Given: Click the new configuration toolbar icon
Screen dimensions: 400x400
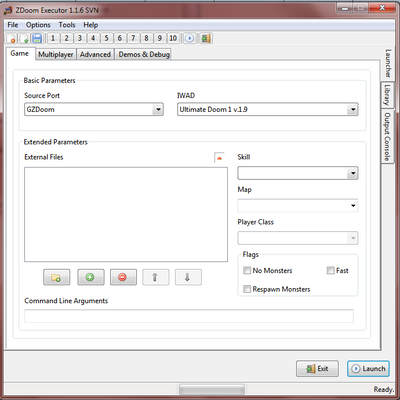Looking at the screenshot, I should pyautogui.click(x=12, y=38).
